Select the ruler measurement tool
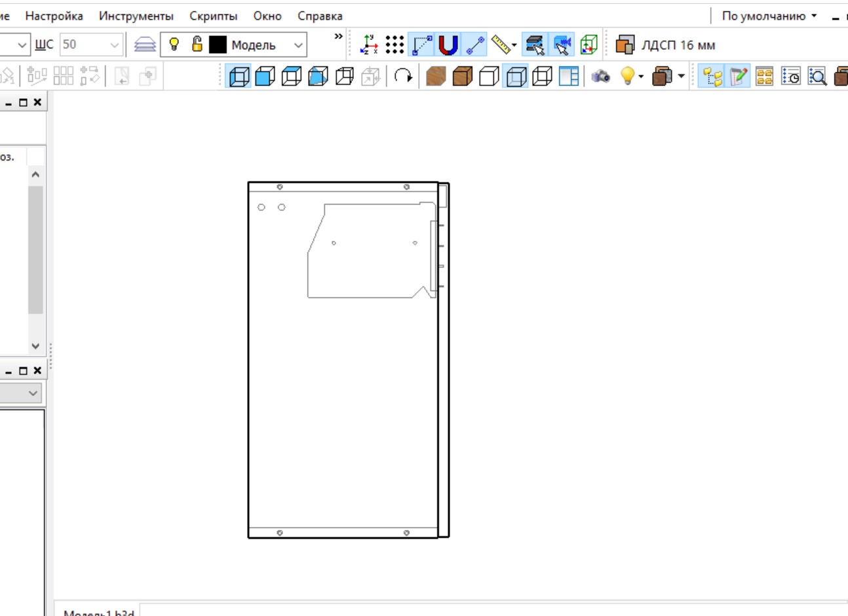Viewport: 848px width, 616px height. click(501, 45)
